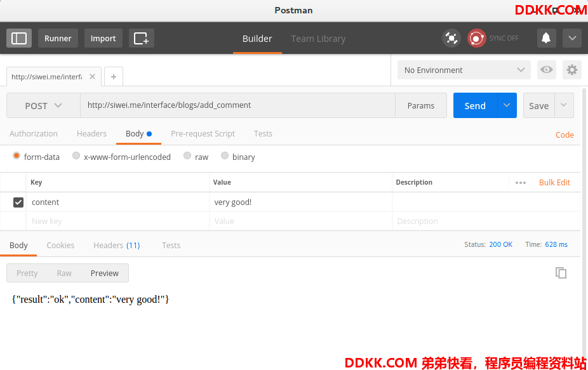Open the Params editor button

pyautogui.click(x=421, y=106)
